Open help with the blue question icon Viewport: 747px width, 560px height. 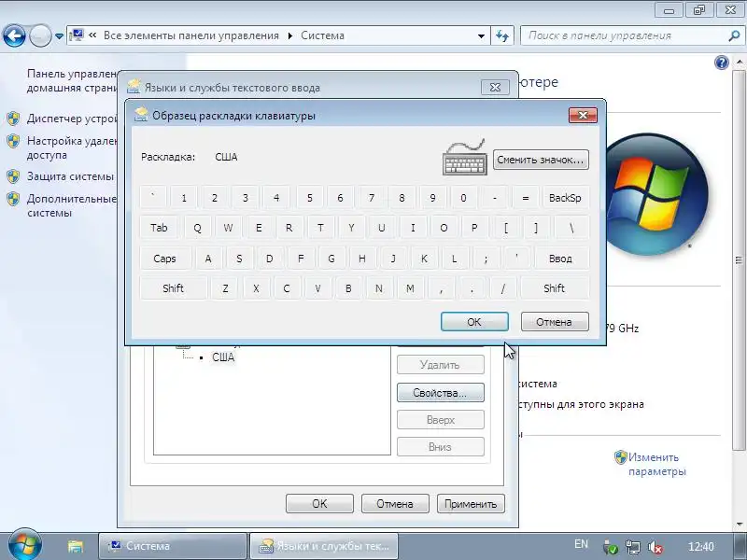point(722,63)
